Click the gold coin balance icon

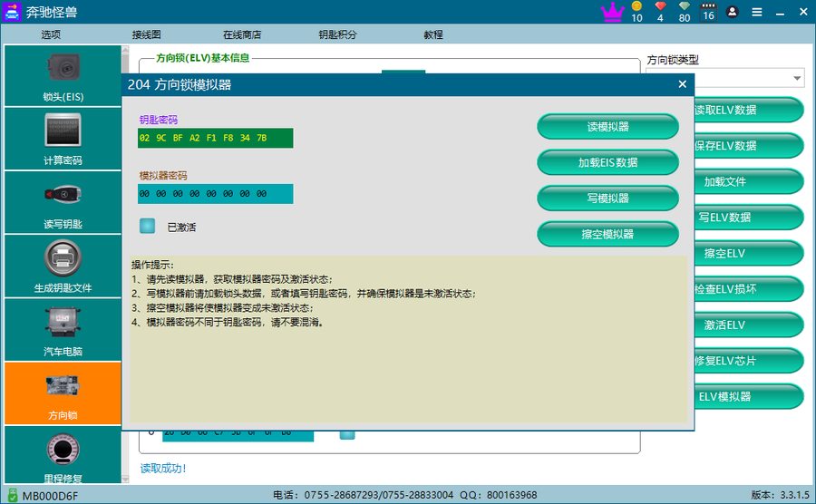(x=636, y=7)
